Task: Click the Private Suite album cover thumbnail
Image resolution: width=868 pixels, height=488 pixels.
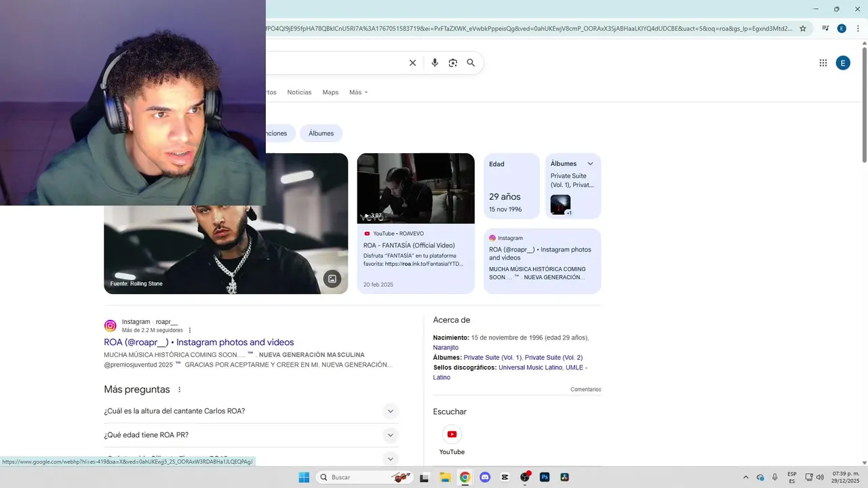Action: [560, 205]
